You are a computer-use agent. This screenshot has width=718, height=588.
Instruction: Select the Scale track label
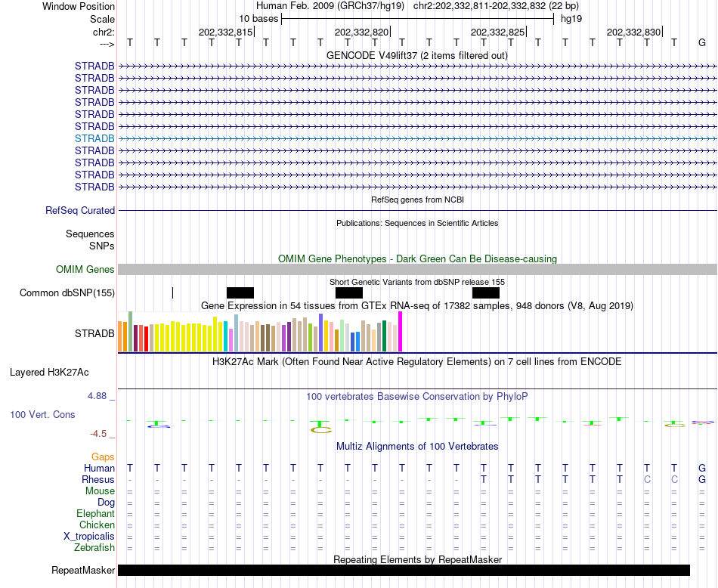[x=102, y=19]
